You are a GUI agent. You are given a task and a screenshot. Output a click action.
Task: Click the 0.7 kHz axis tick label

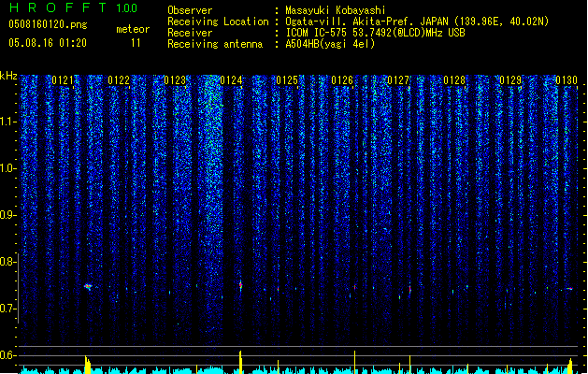coord(7,309)
